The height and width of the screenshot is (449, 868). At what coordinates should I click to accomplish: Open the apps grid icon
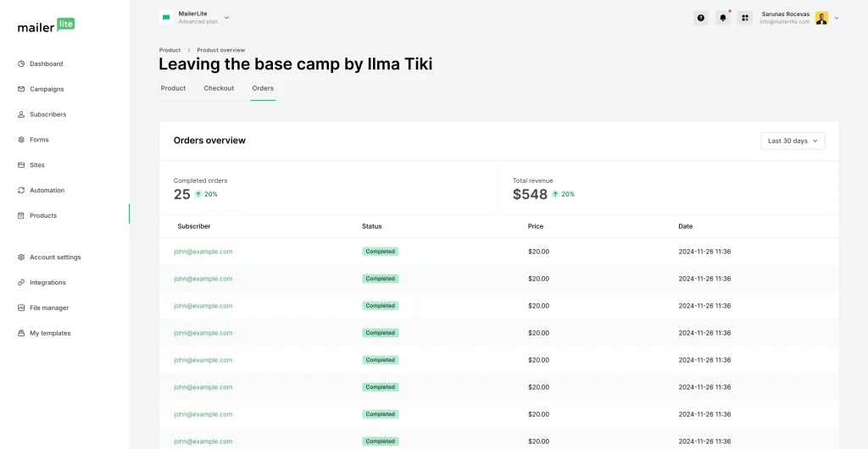click(745, 18)
